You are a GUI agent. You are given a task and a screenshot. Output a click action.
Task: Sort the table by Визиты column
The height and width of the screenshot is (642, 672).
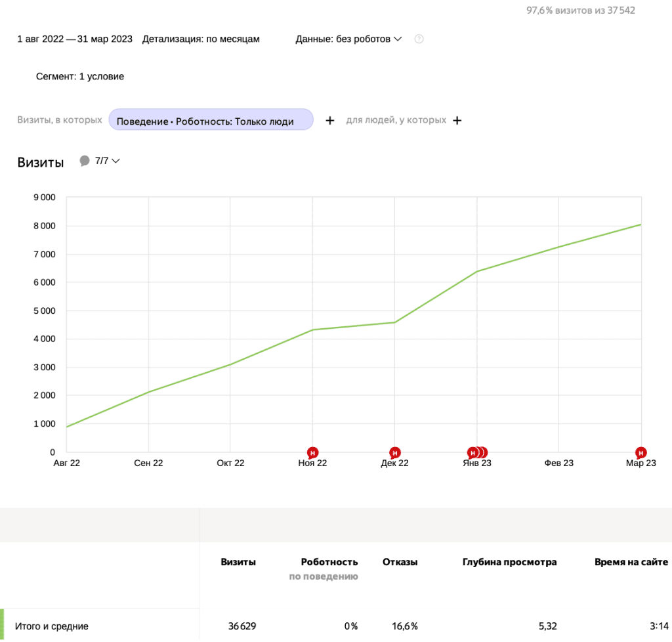[x=238, y=562]
